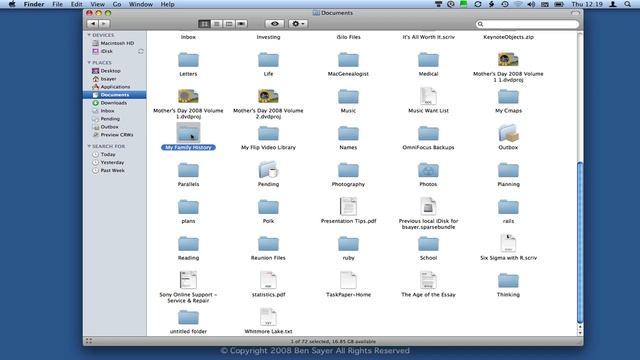Open the Go menu
Viewport: 640px width, 360px height.
point(117,4)
